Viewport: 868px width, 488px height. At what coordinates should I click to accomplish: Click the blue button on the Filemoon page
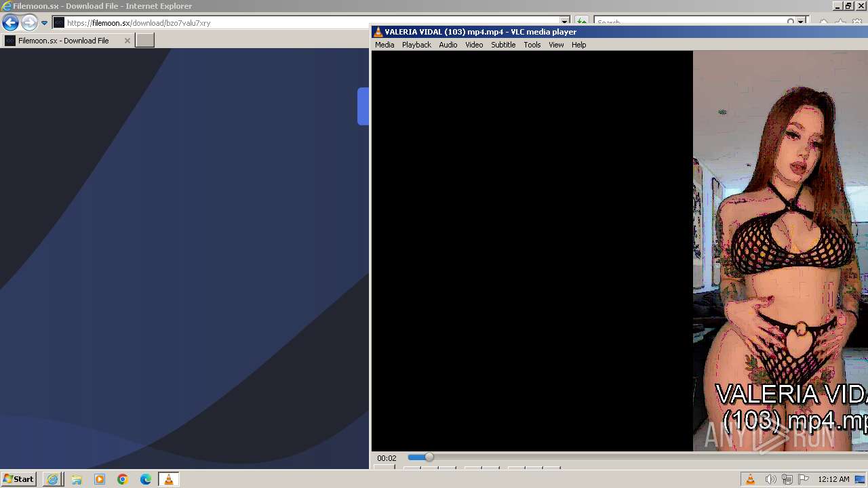(363, 106)
